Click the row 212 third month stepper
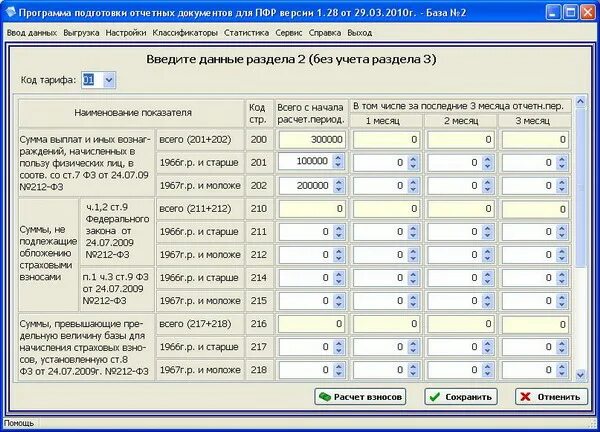Viewport: 600px width, 432px height. click(x=562, y=255)
